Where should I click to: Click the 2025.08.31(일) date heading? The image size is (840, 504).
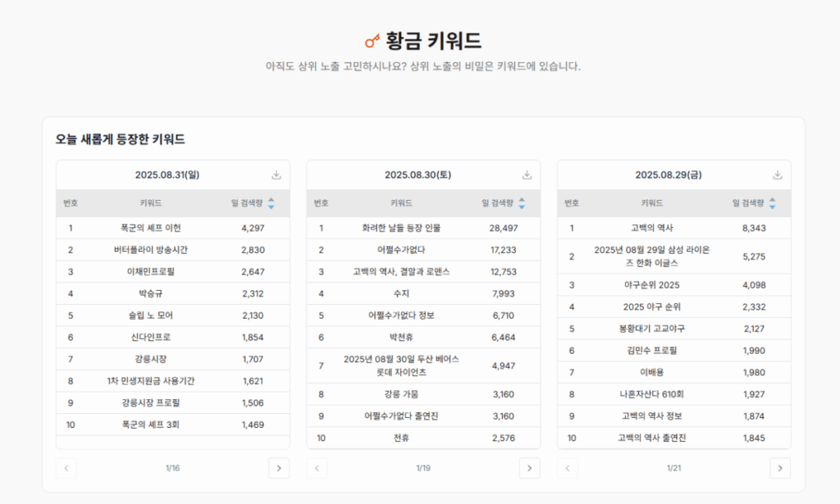(x=167, y=175)
